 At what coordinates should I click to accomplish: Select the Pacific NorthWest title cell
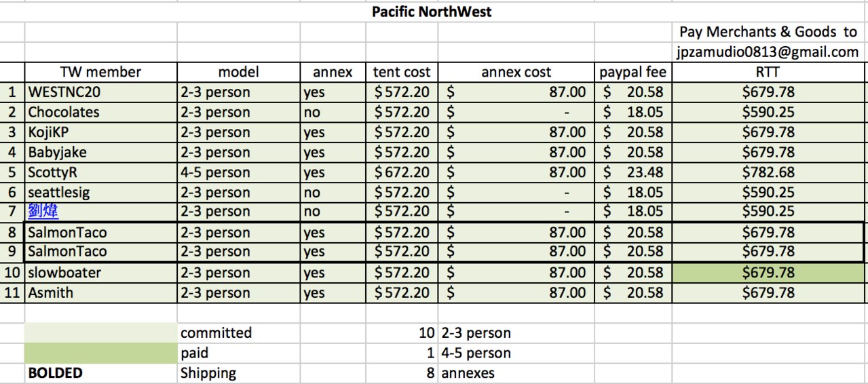(432, 12)
